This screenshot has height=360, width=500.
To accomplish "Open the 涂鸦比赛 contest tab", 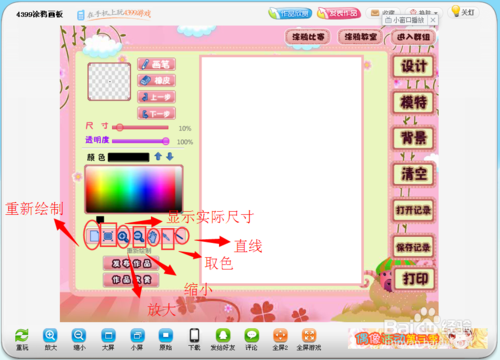I will 308,37.
